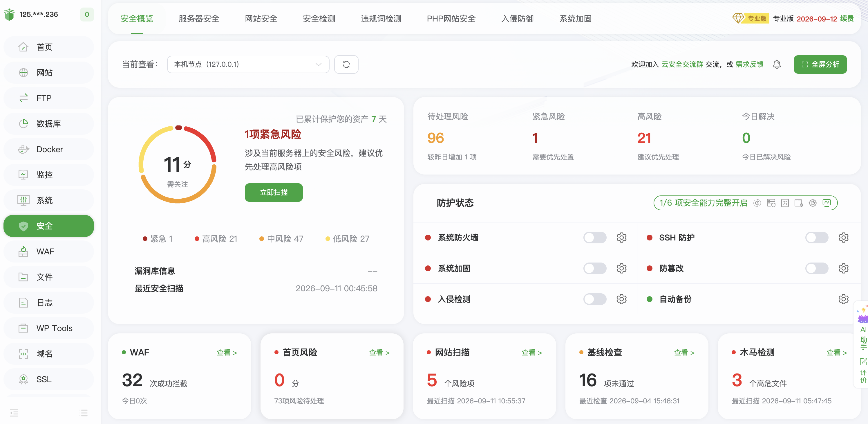Click 查看 on the 网站扫描 card
This screenshot has height=424, width=868.
pyautogui.click(x=532, y=352)
